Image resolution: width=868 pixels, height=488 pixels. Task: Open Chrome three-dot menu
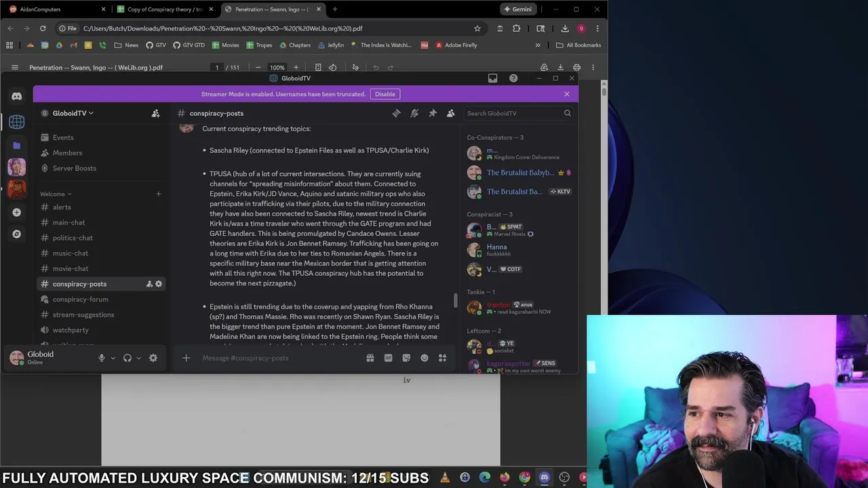tap(597, 28)
